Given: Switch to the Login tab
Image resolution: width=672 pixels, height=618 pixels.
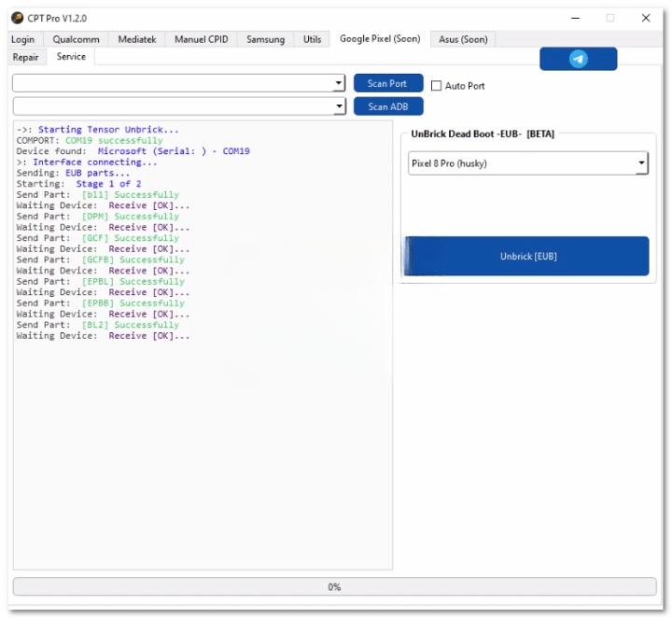Looking at the screenshot, I should 22,39.
